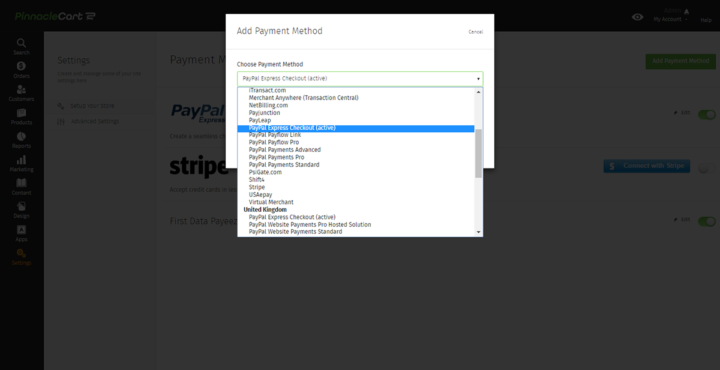The width and height of the screenshot is (720, 370).
Task: Click Cancel in Add Payment Method dialog
Action: click(475, 32)
